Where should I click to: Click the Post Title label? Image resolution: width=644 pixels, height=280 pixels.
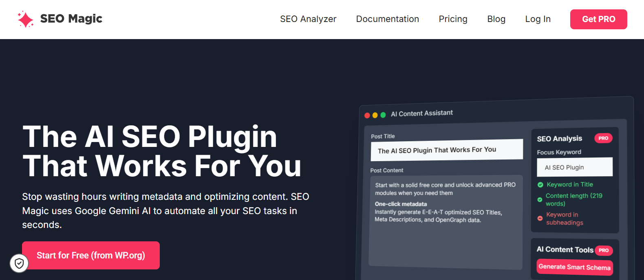pos(383,136)
